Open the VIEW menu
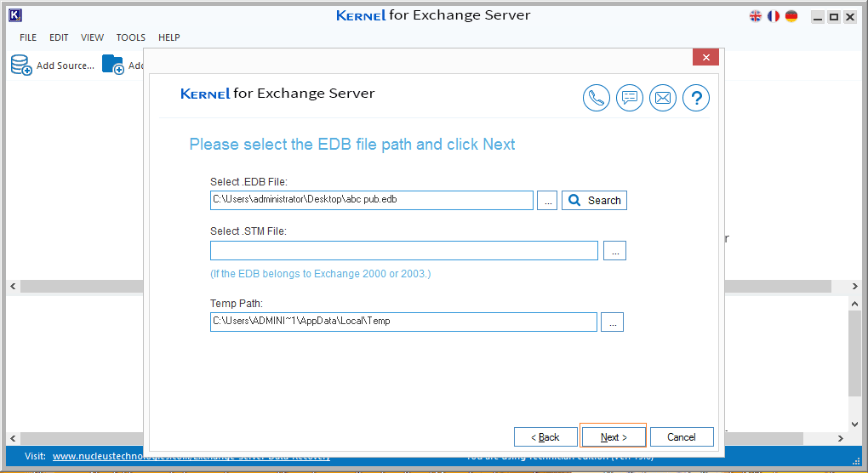The image size is (868, 473). pos(92,37)
